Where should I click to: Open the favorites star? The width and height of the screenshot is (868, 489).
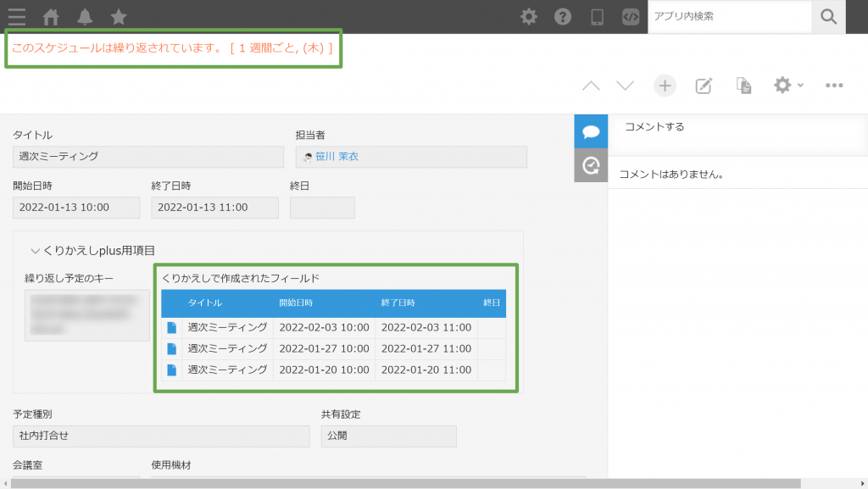click(119, 17)
